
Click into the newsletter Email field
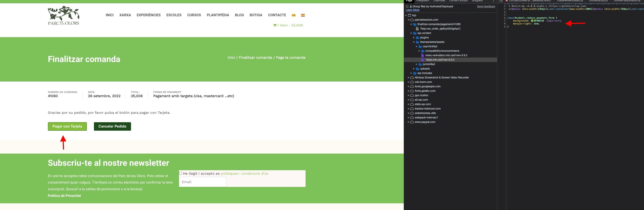(203, 182)
